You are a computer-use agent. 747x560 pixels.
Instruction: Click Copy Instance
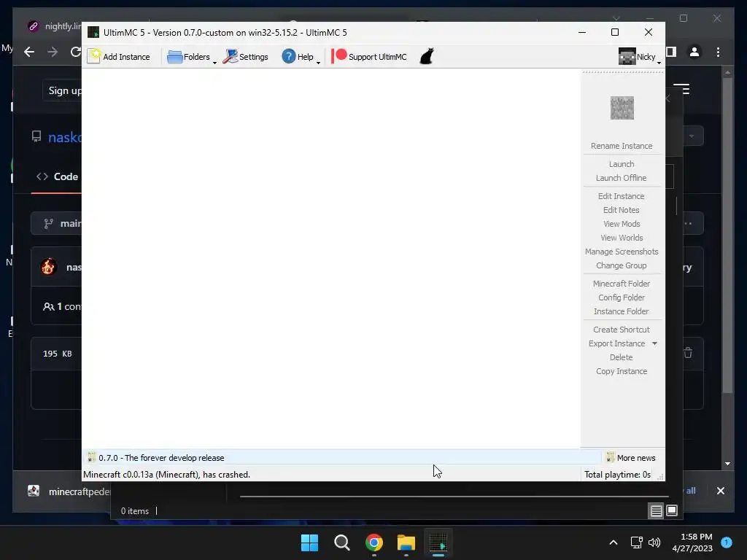pos(622,371)
